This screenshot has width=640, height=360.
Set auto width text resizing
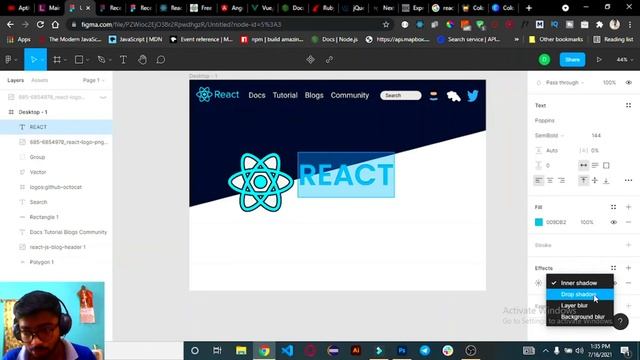tap(584, 165)
